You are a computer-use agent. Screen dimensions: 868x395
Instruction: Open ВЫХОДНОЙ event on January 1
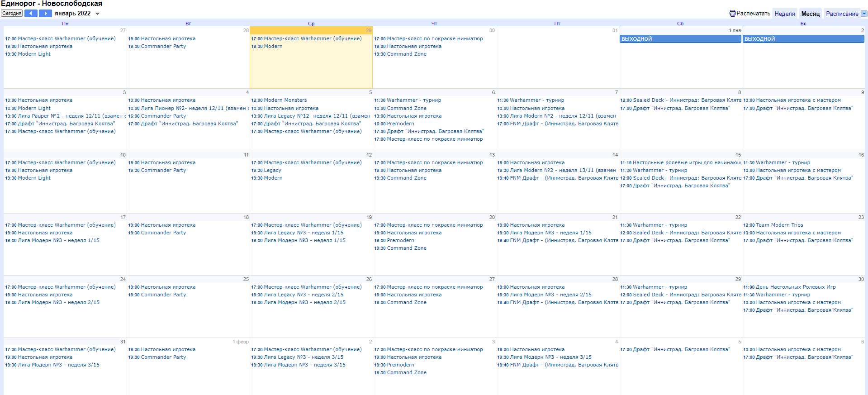click(x=680, y=39)
